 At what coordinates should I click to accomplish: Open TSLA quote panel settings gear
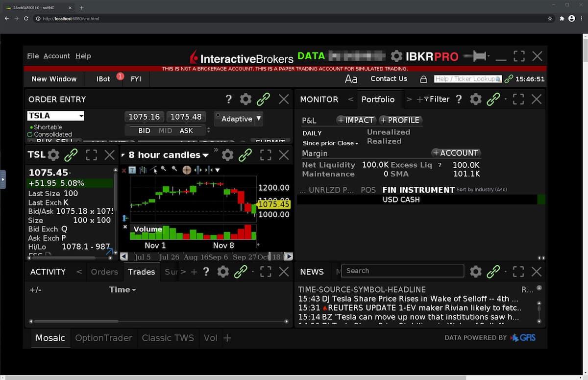point(53,155)
